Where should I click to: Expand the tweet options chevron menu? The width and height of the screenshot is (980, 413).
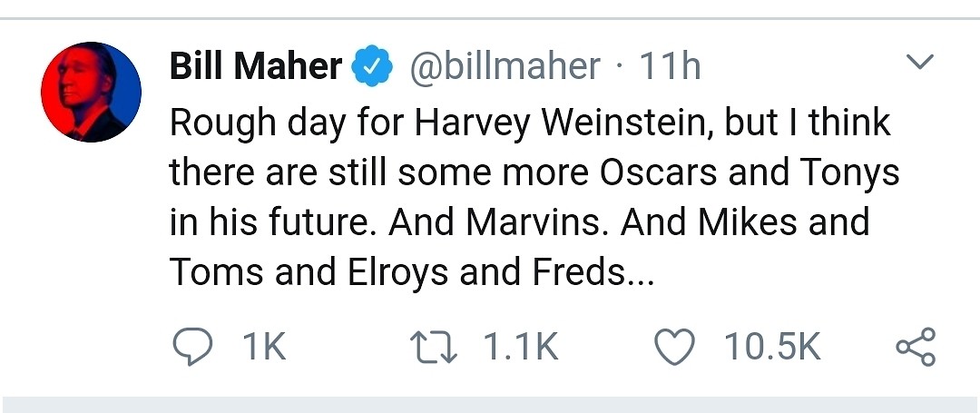click(920, 64)
